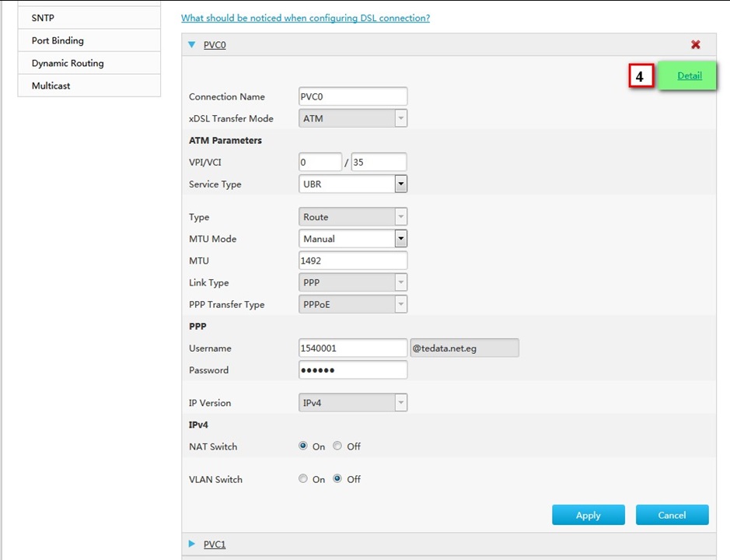This screenshot has height=560, width=730.
Task: Click the PPP Username input field
Action: click(x=353, y=348)
